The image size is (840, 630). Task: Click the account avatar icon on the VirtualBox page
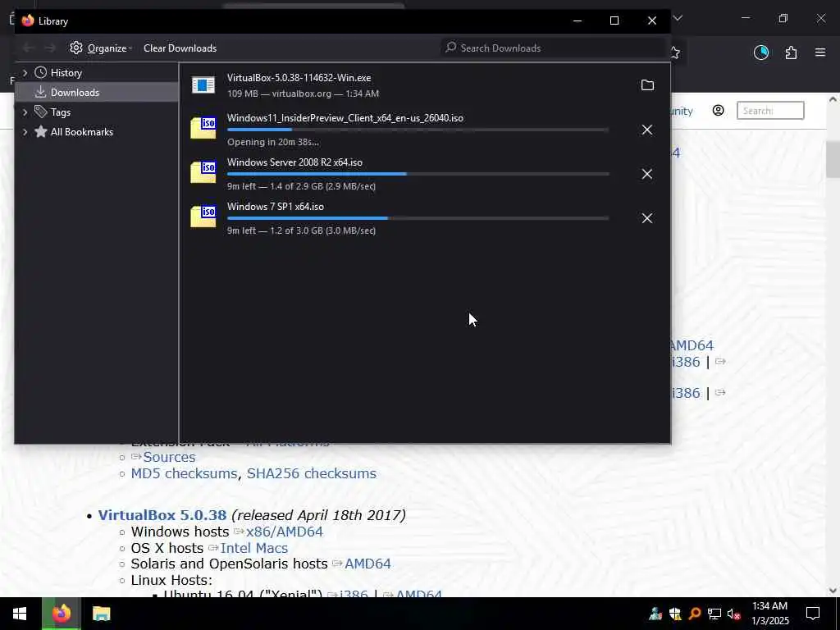tap(719, 111)
